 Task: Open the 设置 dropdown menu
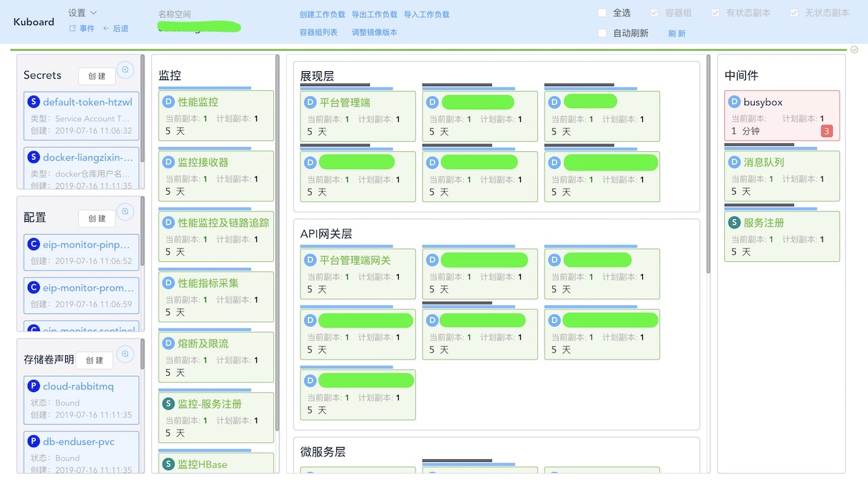pyautogui.click(x=81, y=12)
